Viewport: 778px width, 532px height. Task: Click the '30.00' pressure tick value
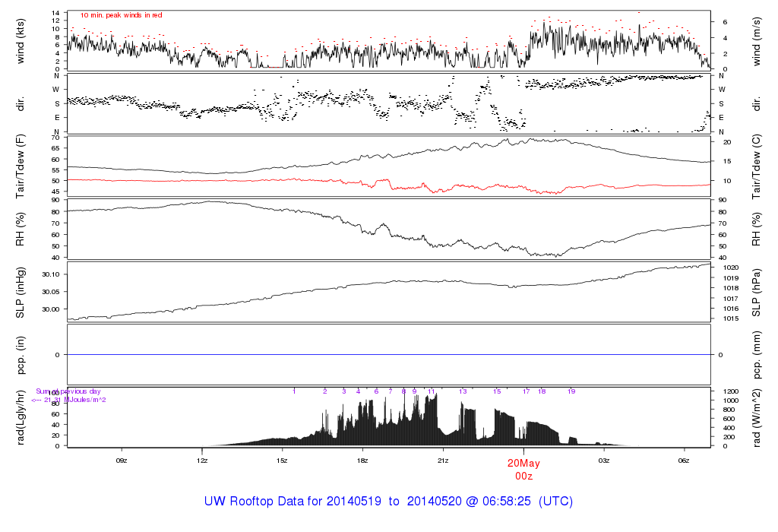point(51,309)
